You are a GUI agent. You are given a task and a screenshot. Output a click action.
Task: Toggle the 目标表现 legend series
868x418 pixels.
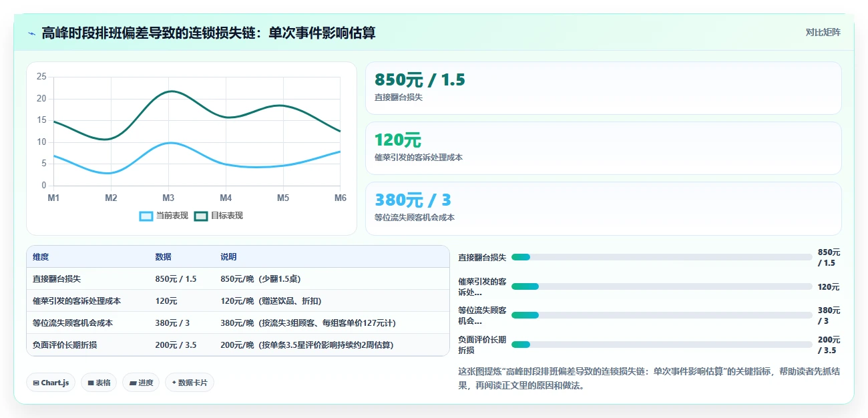coord(219,216)
